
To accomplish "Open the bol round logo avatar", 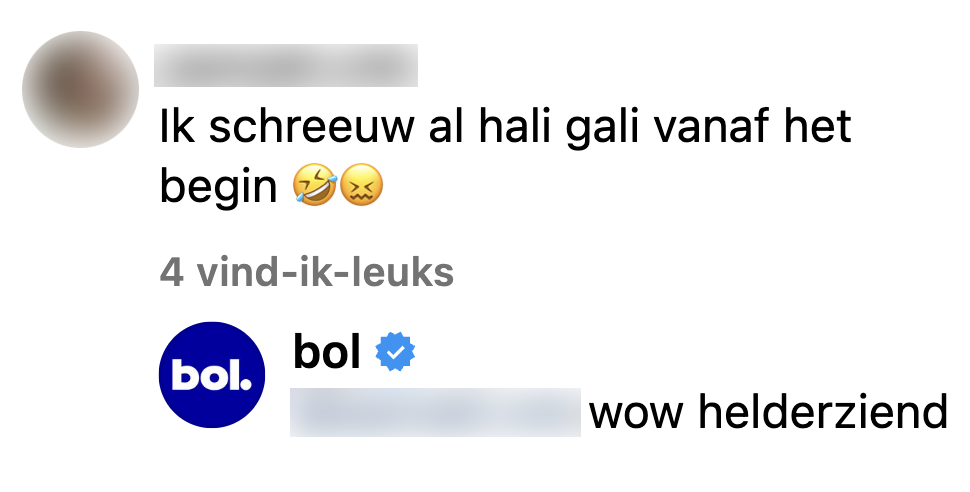I will tap(212, 375).
